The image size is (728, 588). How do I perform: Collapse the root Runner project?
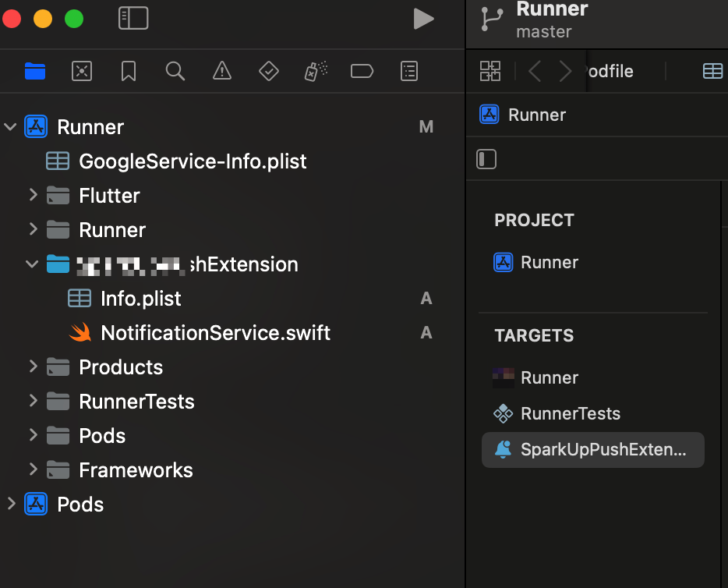click(x=10, y=127)
